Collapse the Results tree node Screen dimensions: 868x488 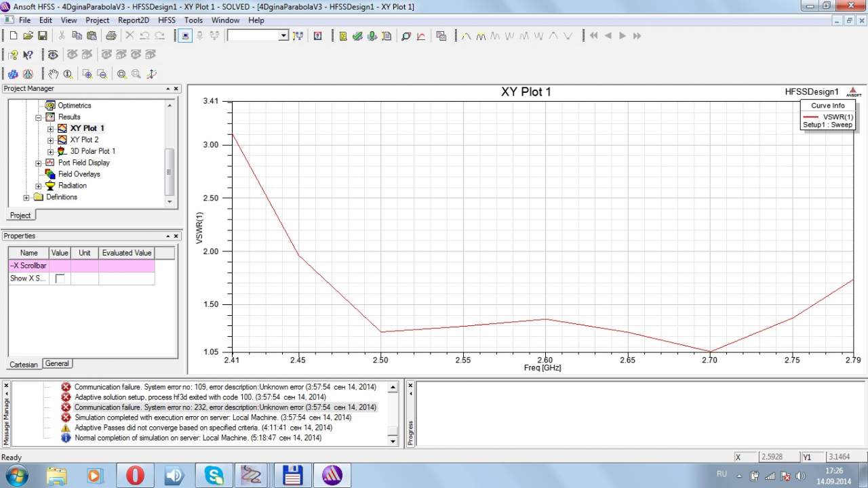coord(39,117)
